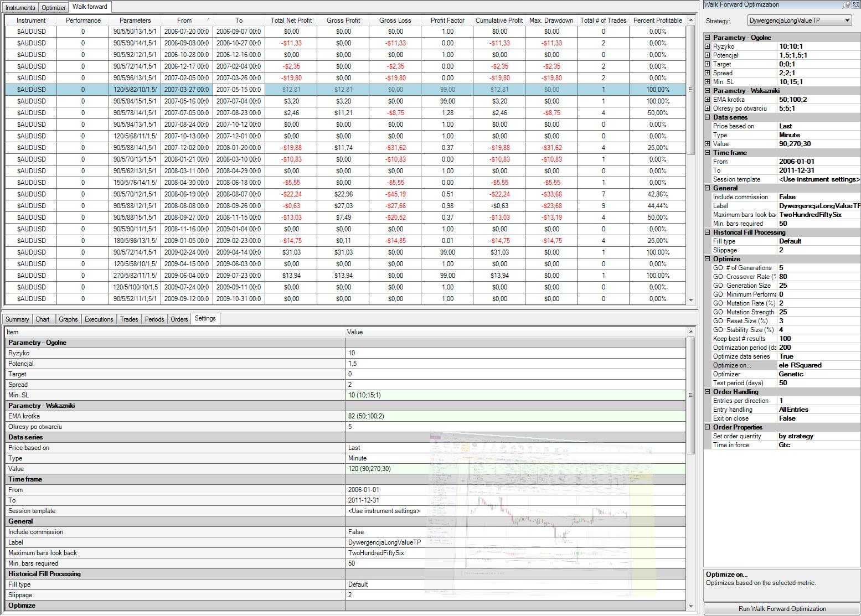Expand the Spread parameter in property grid
This screenshot has height=616, width=861.
pos(708,73)
